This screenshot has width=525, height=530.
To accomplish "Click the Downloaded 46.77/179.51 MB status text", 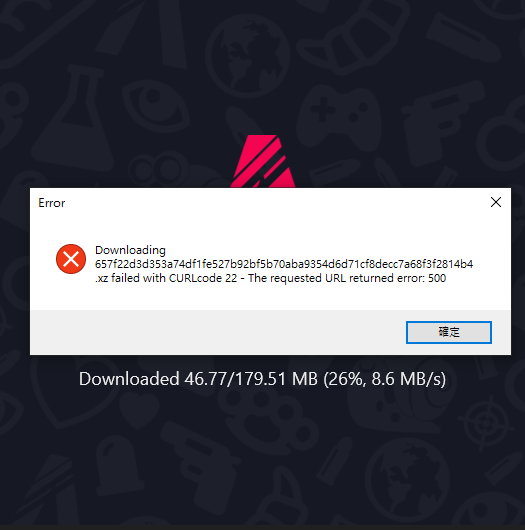I will pos(262,379).
